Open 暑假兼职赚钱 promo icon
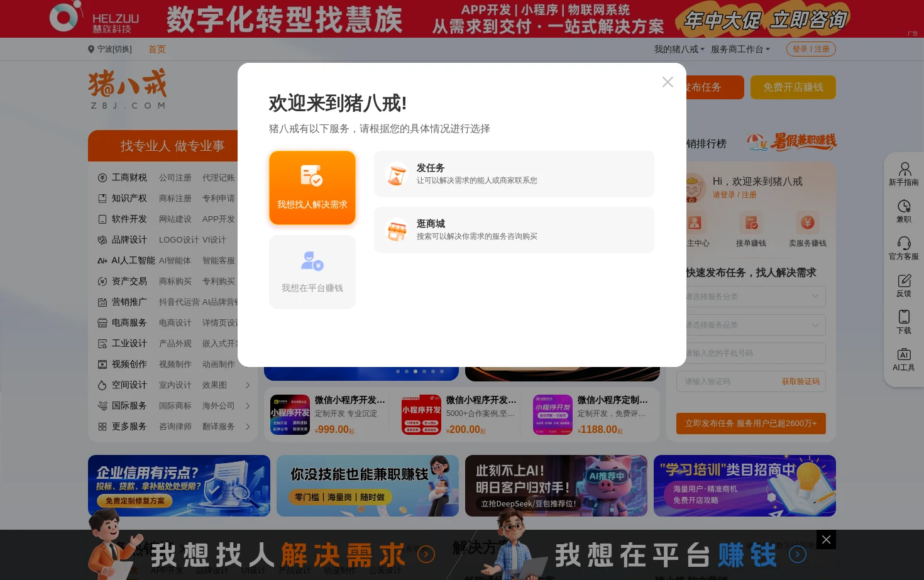The width and height of the screenshot is (924, 580). click(791, 142)
